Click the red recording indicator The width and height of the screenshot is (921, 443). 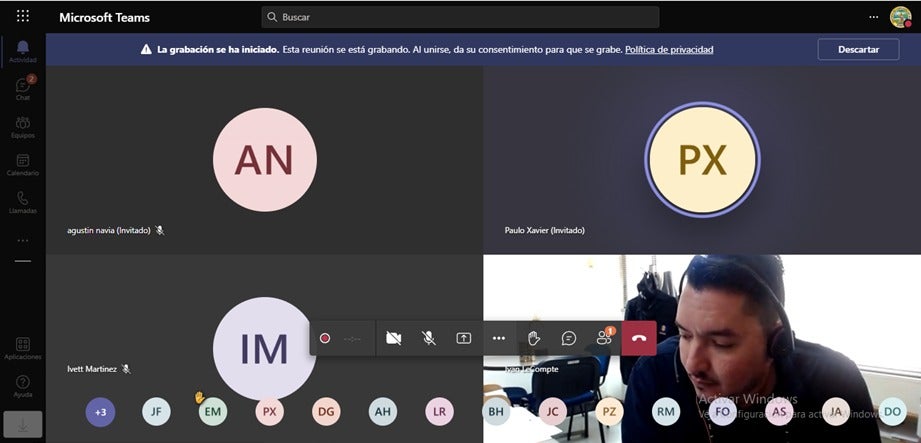325,338
